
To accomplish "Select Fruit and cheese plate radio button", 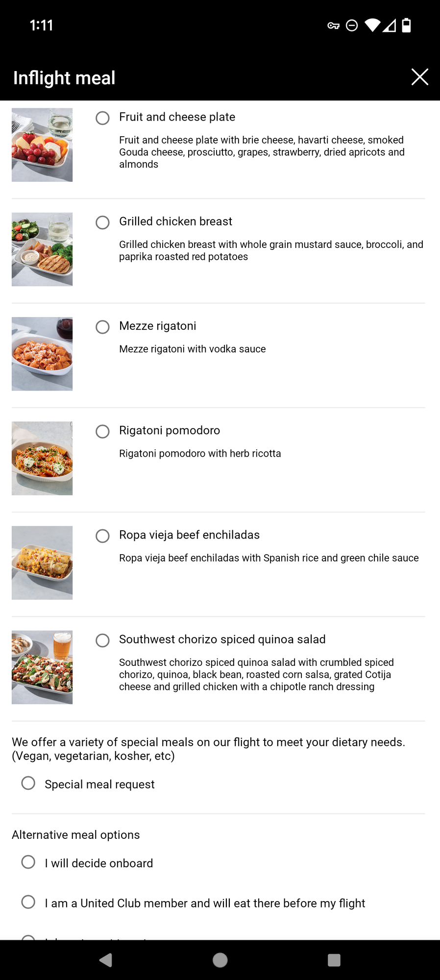I will [102, 118].
